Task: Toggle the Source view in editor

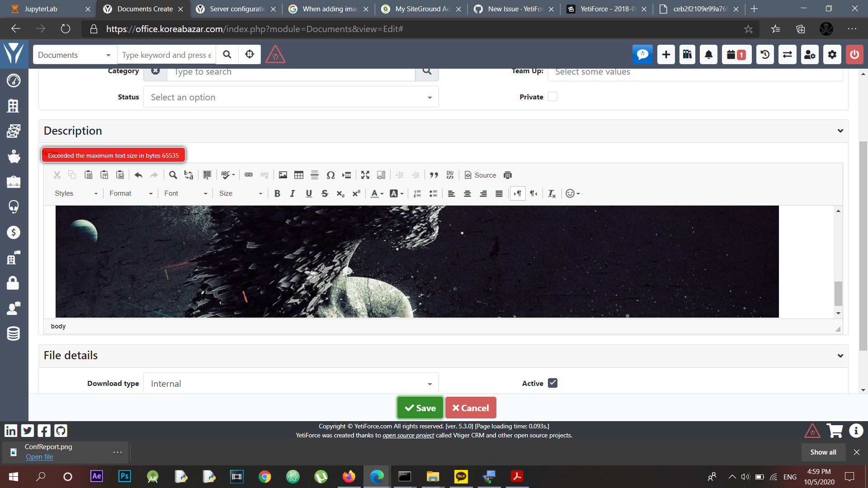Action: coord(480,175)
